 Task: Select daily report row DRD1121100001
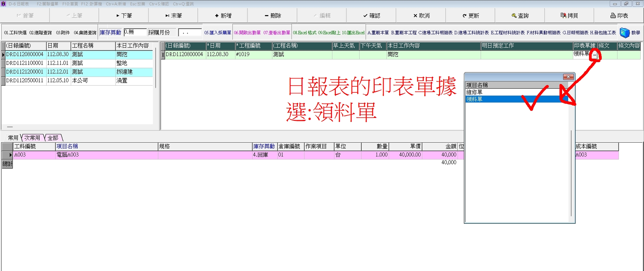[79, 63]
